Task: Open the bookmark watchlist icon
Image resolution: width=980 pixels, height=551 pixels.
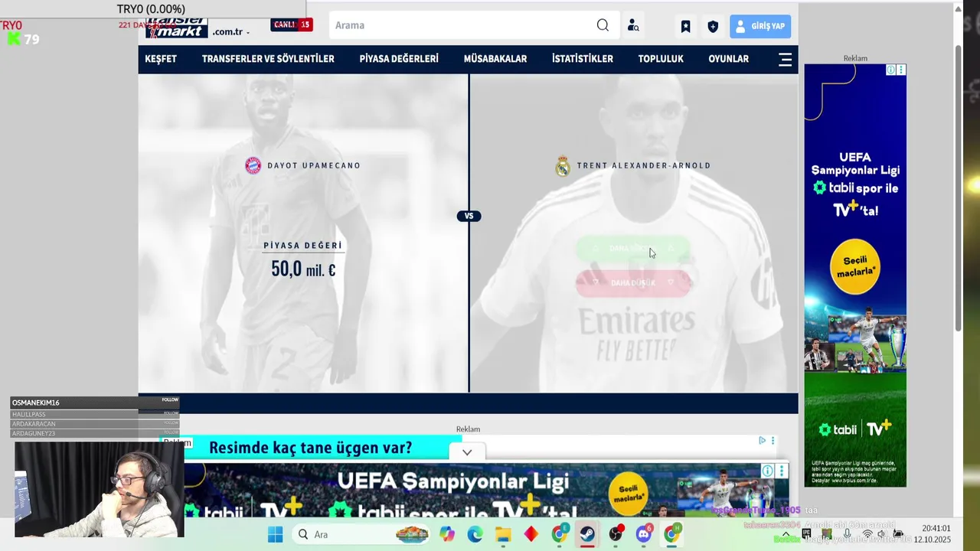Action: click(x=685, y=26)
